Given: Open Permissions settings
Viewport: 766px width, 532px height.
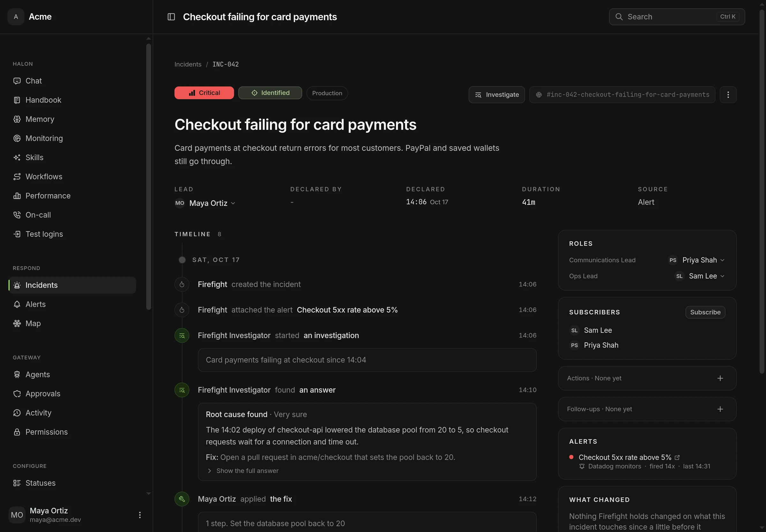Looking at the screenshot, I should [x=72, y=432].
